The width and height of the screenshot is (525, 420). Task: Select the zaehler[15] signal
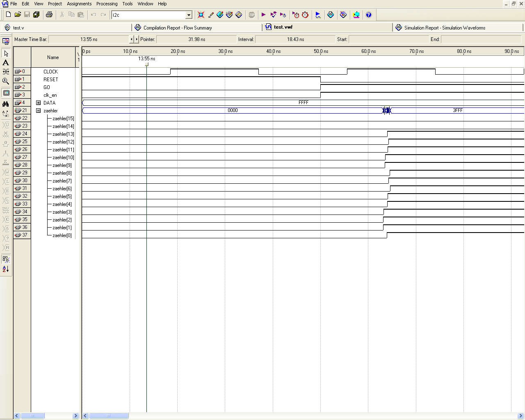[x=63, y=119]
